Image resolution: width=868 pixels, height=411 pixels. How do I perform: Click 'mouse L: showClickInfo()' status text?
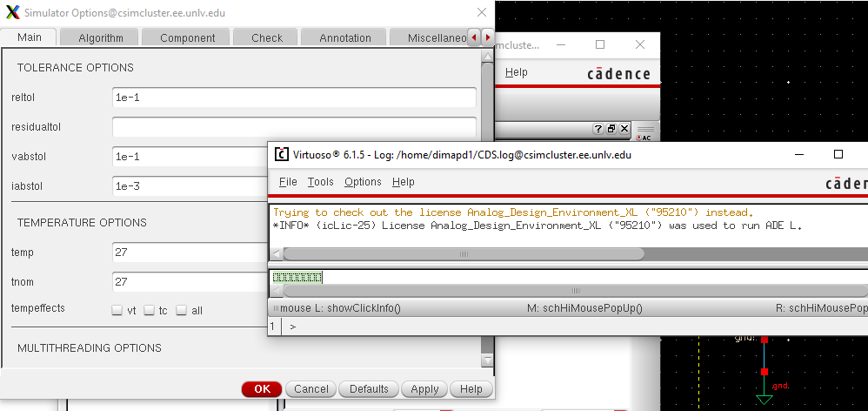pos(340,308)
